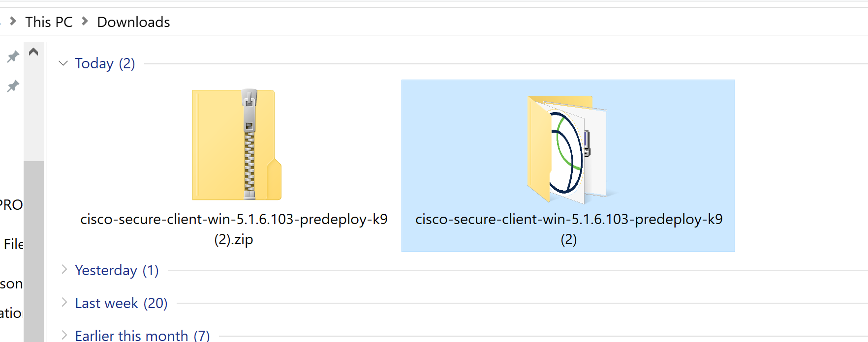The height and width of the screenshot is (342, 868).
Task: Click the Earlier this month (7) text
Action: (142, 335)
